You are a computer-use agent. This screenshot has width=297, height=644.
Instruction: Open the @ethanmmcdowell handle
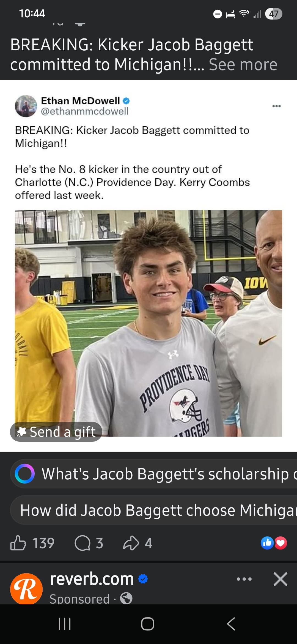[x=85, y=111]
